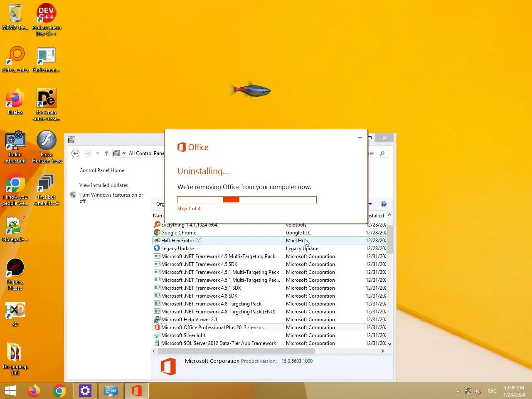Open View installed updates link
The height and width of the screenshot is (399, 532).
click(x=104, y=185)
